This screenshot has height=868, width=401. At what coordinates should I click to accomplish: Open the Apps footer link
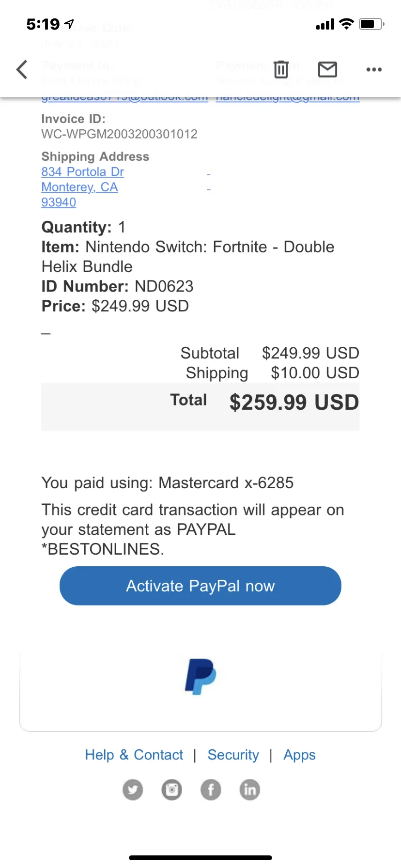point(300,755)
